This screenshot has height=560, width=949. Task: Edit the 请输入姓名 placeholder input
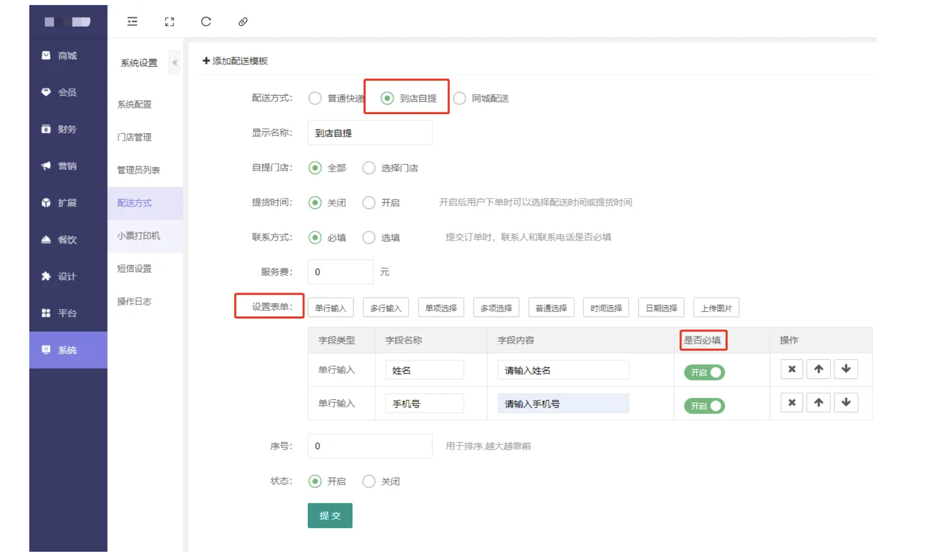[x=563, y=370]
